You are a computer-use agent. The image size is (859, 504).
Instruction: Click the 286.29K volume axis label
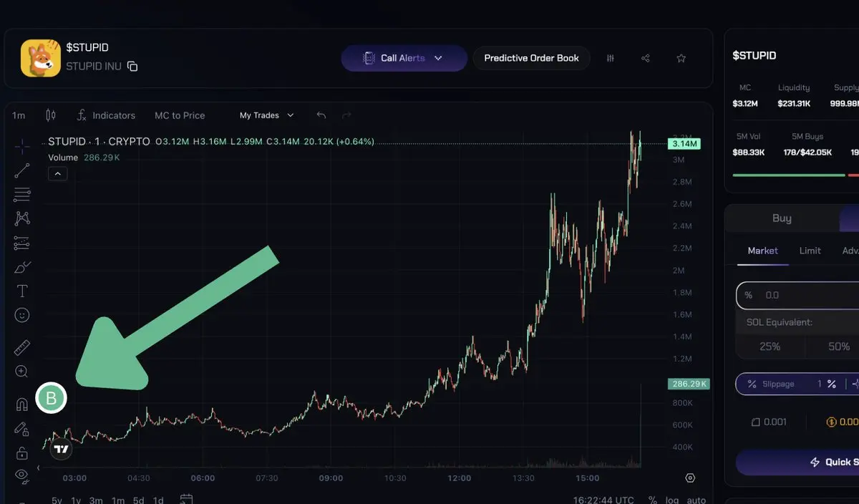688,384
